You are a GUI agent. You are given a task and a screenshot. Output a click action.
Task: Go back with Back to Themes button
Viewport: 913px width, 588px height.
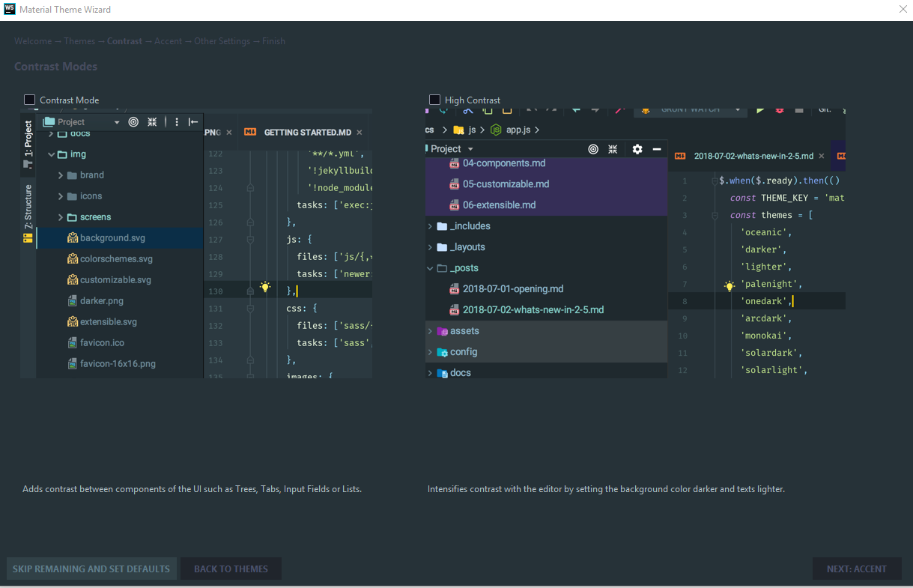231,569
